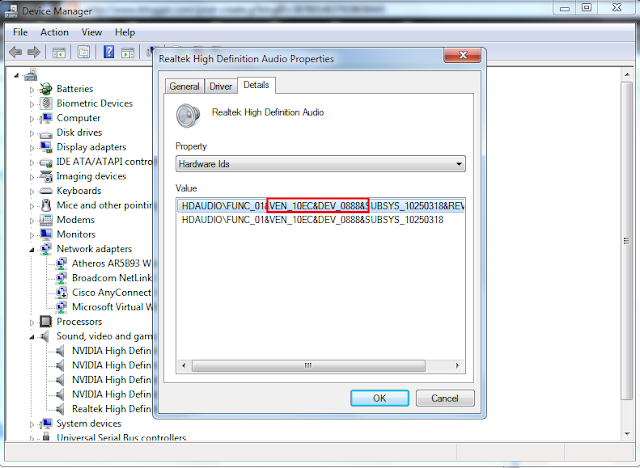Select Microsoft Virtual adapter in the tree
640x468 pixels.
111,307
